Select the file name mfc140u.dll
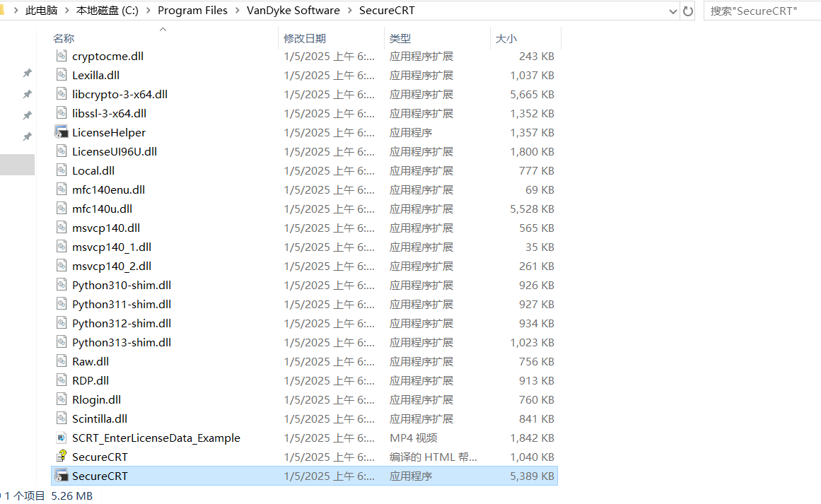Viewport: 821px width, 504px height. (x=102, y=209)
